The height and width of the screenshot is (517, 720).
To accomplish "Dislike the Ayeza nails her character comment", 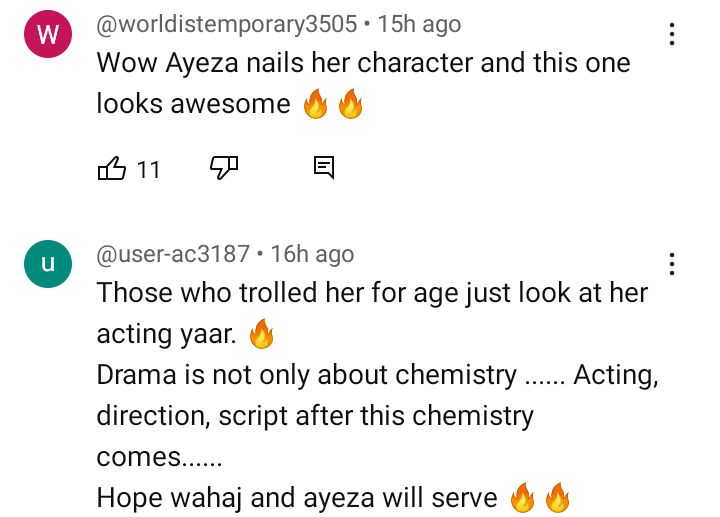I will click(x=224, y=168).
